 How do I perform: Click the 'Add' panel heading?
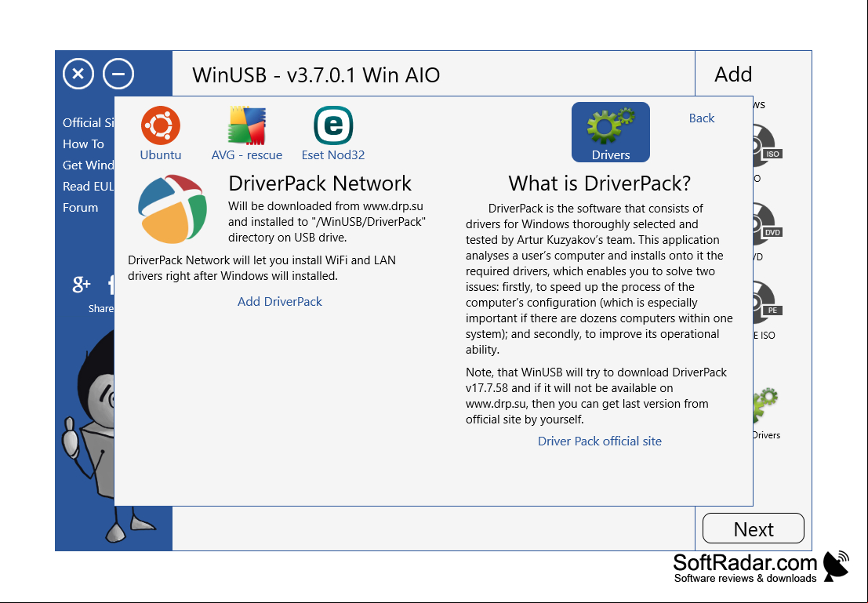(733, 74)
